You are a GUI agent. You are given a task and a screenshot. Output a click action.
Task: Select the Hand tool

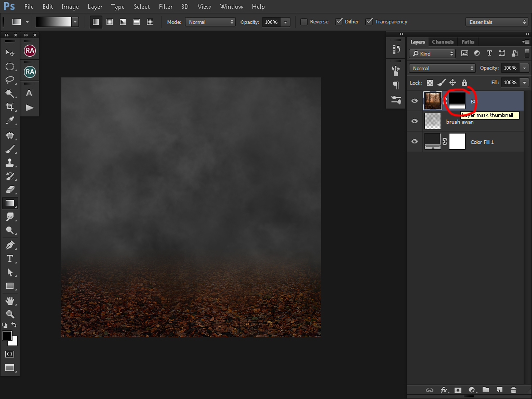9,301
